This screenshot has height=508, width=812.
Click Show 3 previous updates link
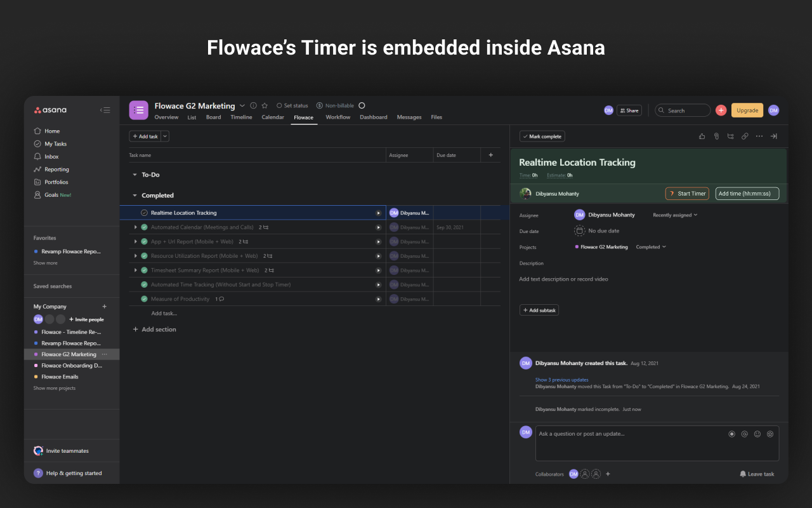(x=562, y=380)
